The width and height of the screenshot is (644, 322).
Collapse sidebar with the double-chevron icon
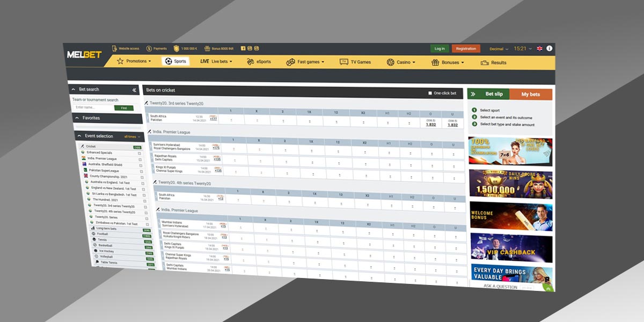click(x=134, y=90)
